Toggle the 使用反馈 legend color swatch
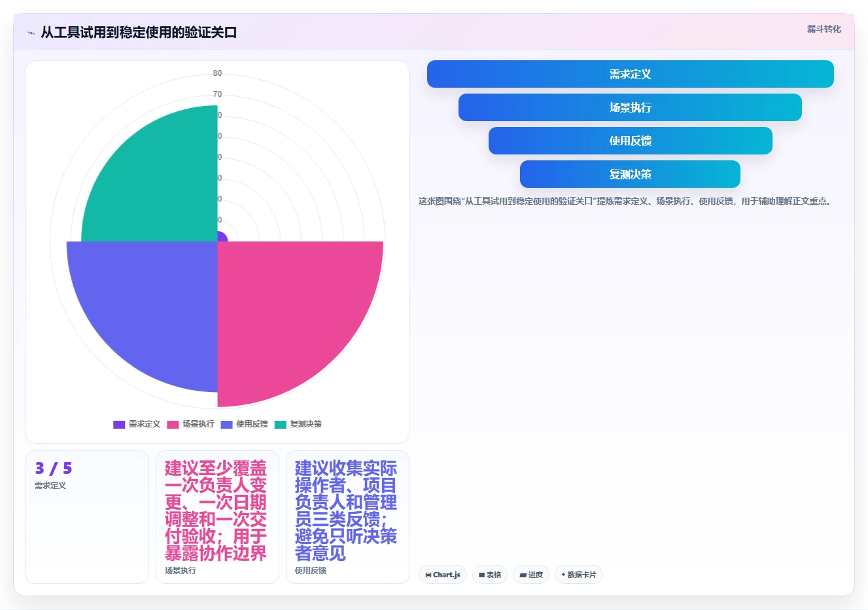The height and width of the screenshot is (610, 868). [226, 424]
